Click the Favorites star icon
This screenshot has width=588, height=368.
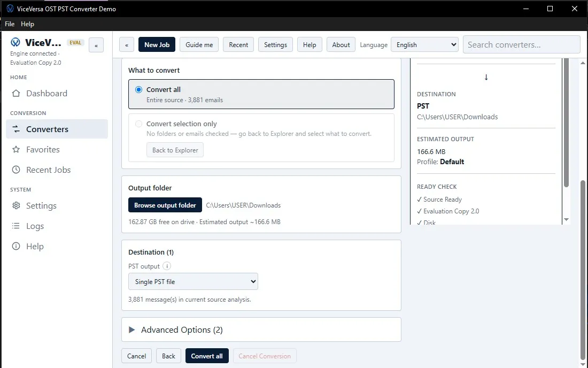[x=16, y=149]
